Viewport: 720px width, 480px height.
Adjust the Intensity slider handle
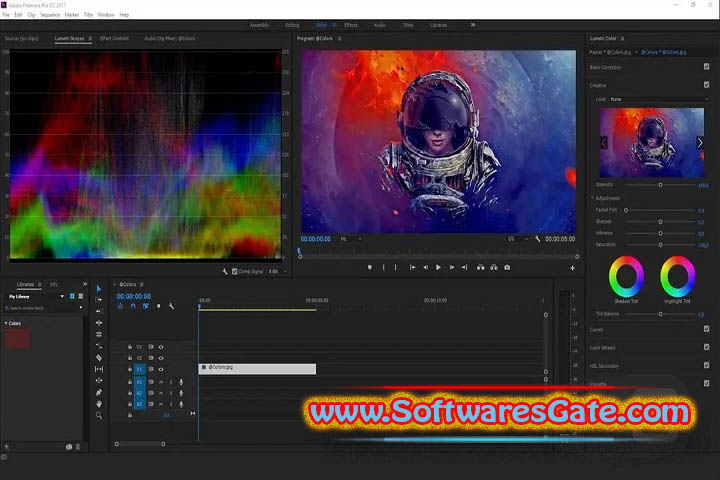pyautogui.click(x=660, y=185)
